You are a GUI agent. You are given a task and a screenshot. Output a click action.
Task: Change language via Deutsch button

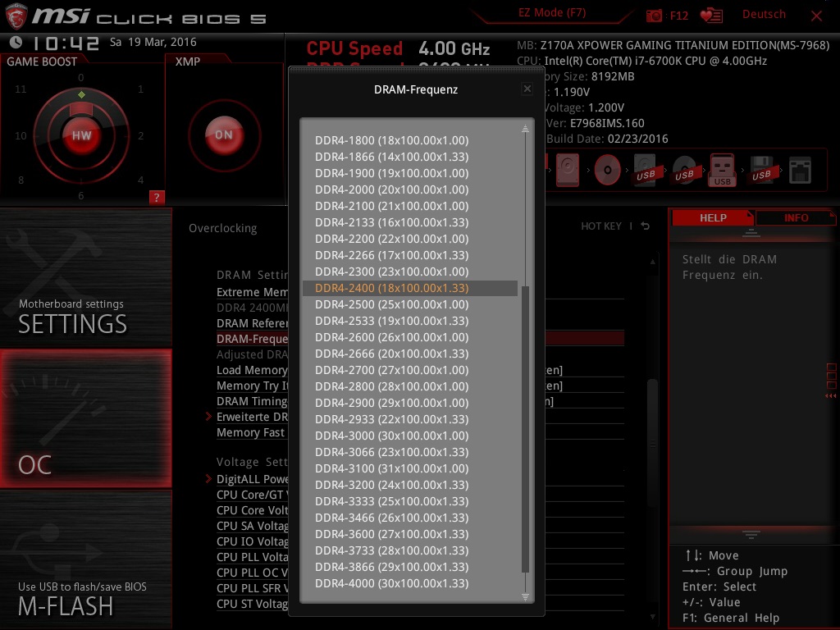pyautogui.click(x=764, y=15)
